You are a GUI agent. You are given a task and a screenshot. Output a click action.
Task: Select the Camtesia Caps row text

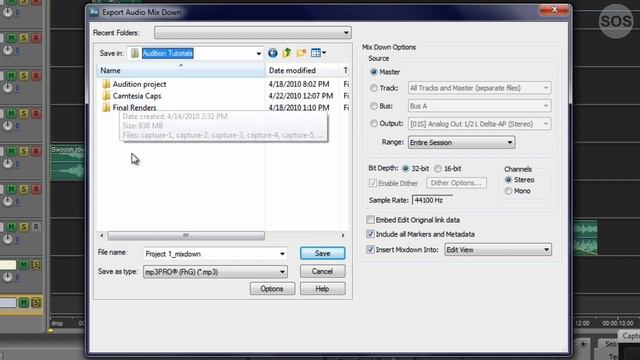[137, 96]
